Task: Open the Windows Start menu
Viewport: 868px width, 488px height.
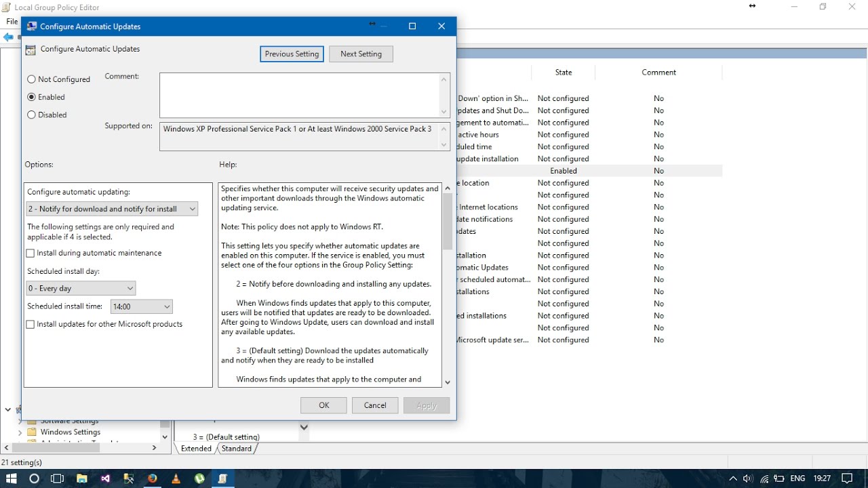Action: coord(12,479)
